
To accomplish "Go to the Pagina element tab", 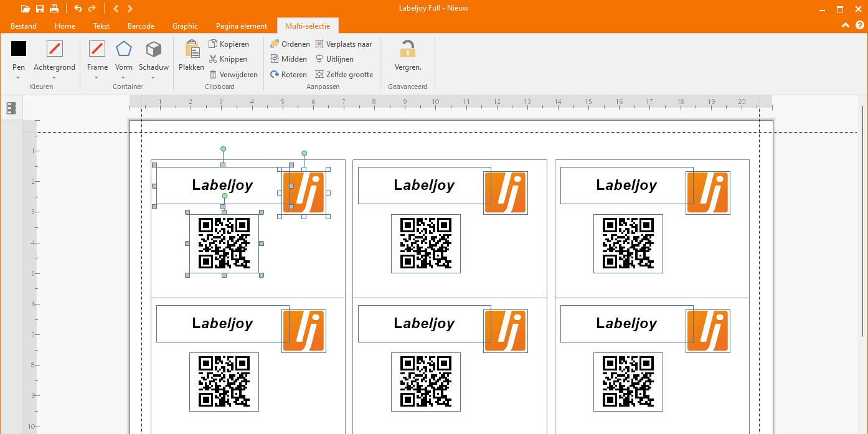I will tap(242, 26).
